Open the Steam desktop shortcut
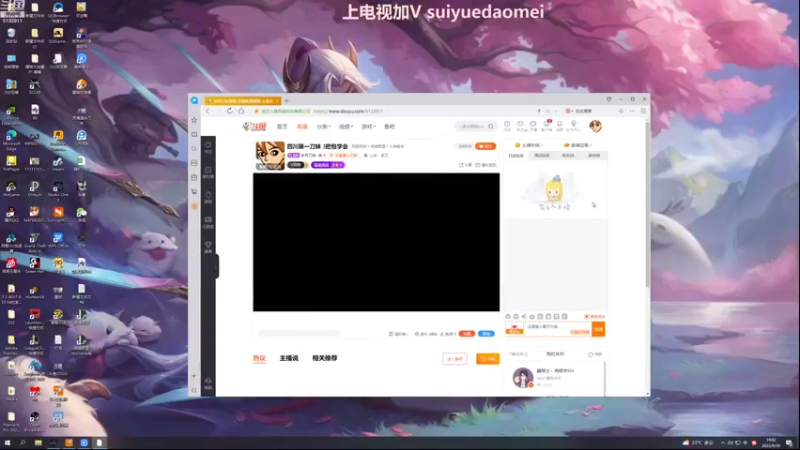Screen dimensions: 800x450 click(58, 164)
